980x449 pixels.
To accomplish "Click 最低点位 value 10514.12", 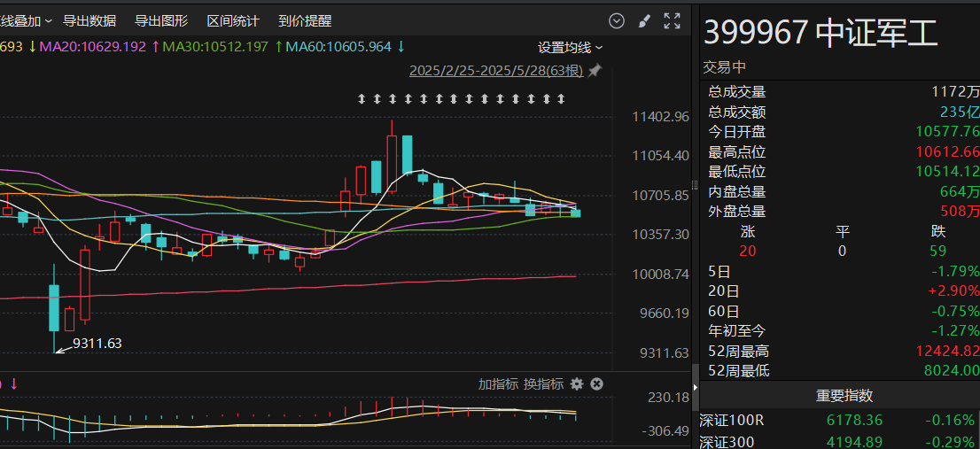I will click(x=947, y=171).
